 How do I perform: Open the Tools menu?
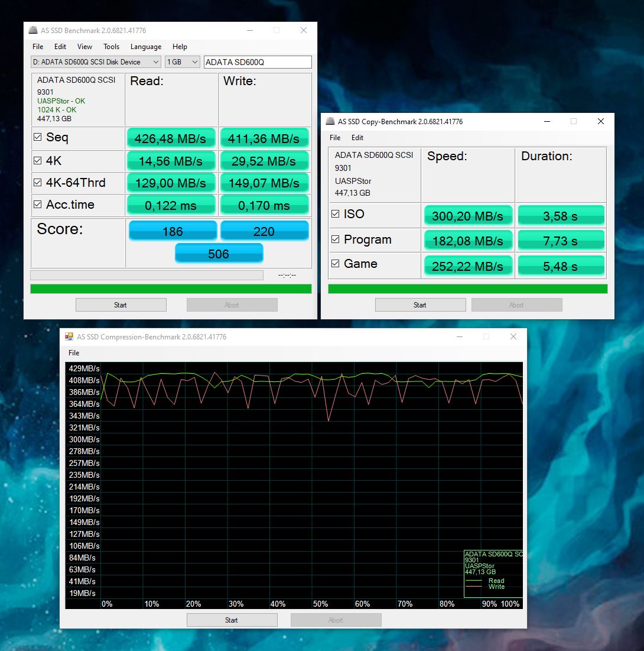click(111, 47)
